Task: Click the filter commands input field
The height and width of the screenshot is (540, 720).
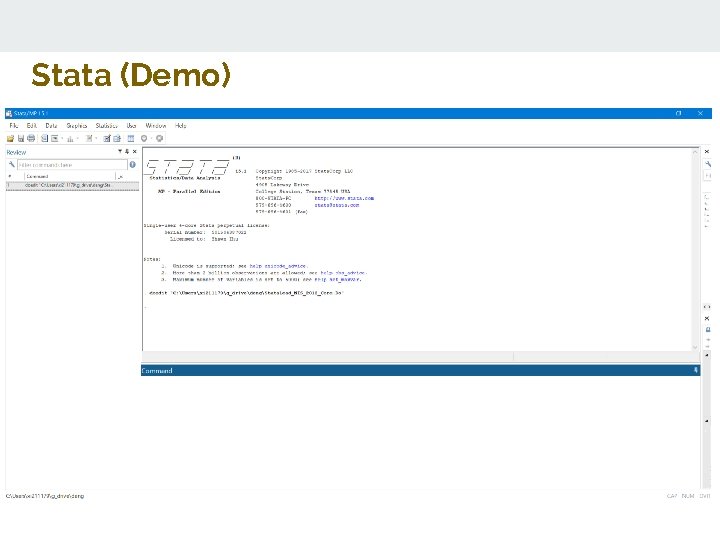Action: [72, 164]
